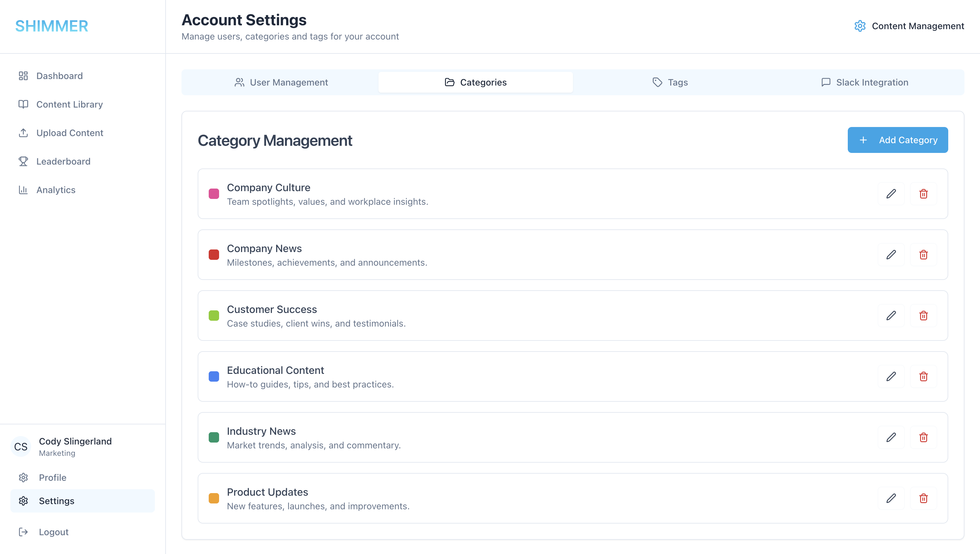
Task: Open the edit pencil for Industry News
Action: point(891,438)
